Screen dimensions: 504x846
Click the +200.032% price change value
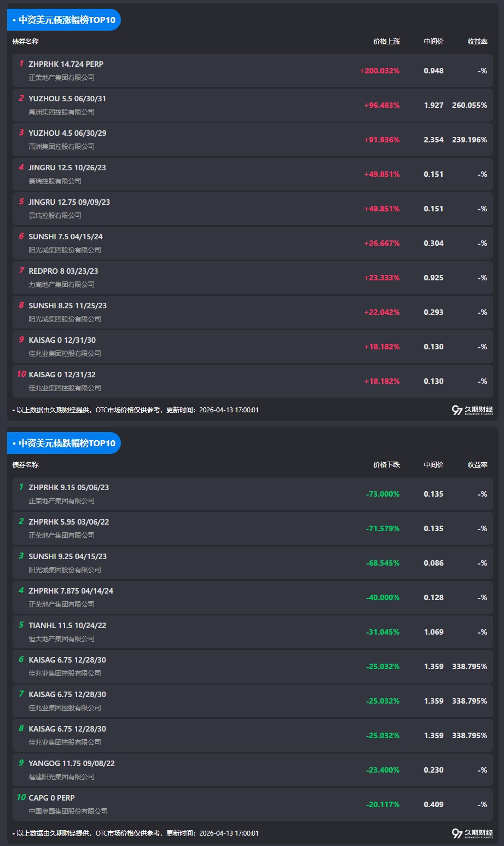coord(380,71)
